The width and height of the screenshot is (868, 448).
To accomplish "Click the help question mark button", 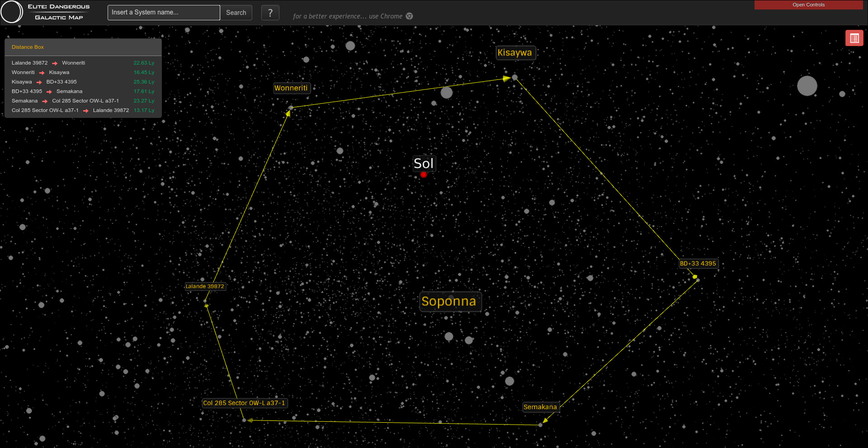I will [270, 13].
